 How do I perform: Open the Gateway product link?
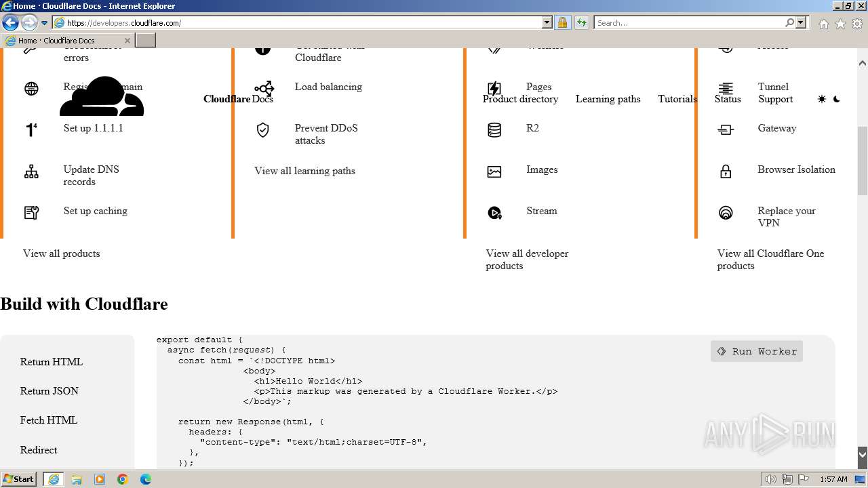pyautogui.click(x=777, y=128)
